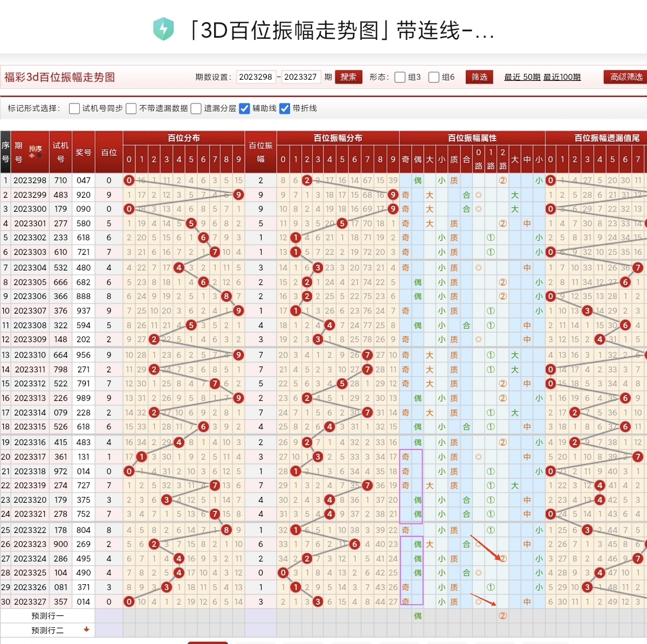Click the red down arrow beside 预测行二
Image resolution: width=647 pixels, height=644 pixels.
click(86, 630)
